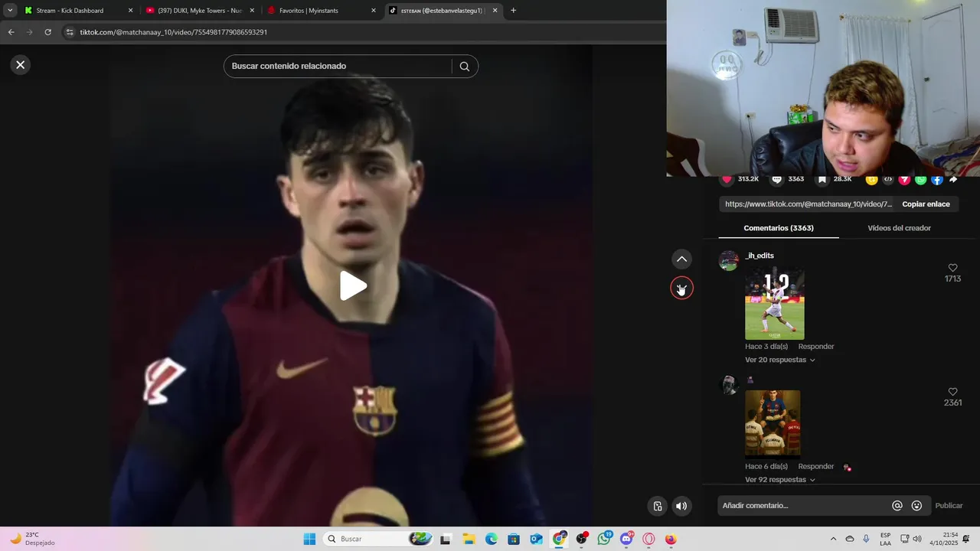Open image in second comment with 2361 likes
Viewport: 980px width, 551px height.
point(773,423)
